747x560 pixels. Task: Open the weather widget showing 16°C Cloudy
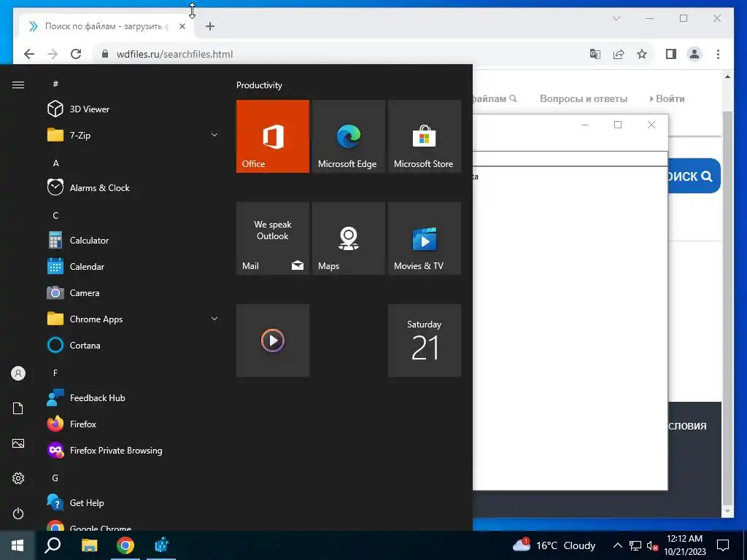coord(554,545)
